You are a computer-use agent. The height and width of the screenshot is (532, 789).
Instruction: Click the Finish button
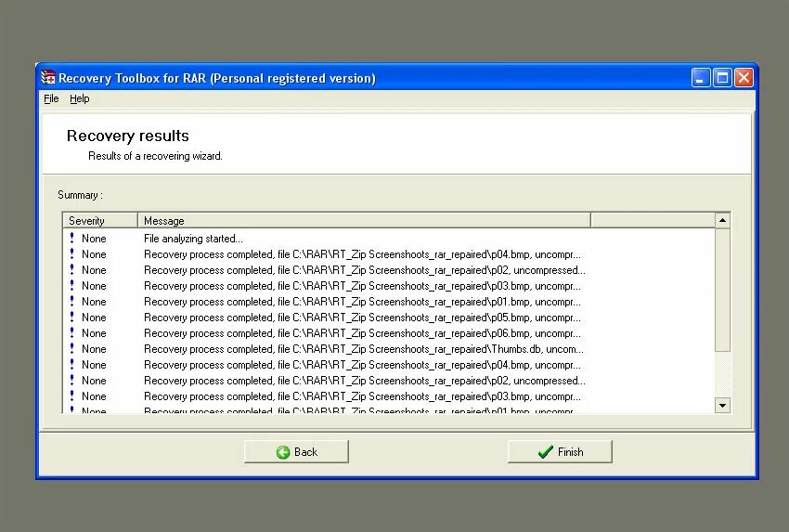(x=560, y=451)
